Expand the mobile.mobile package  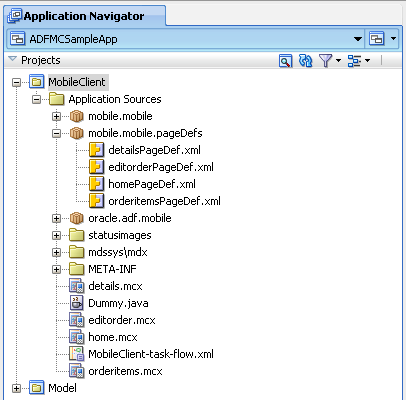(x=56, y=116)
